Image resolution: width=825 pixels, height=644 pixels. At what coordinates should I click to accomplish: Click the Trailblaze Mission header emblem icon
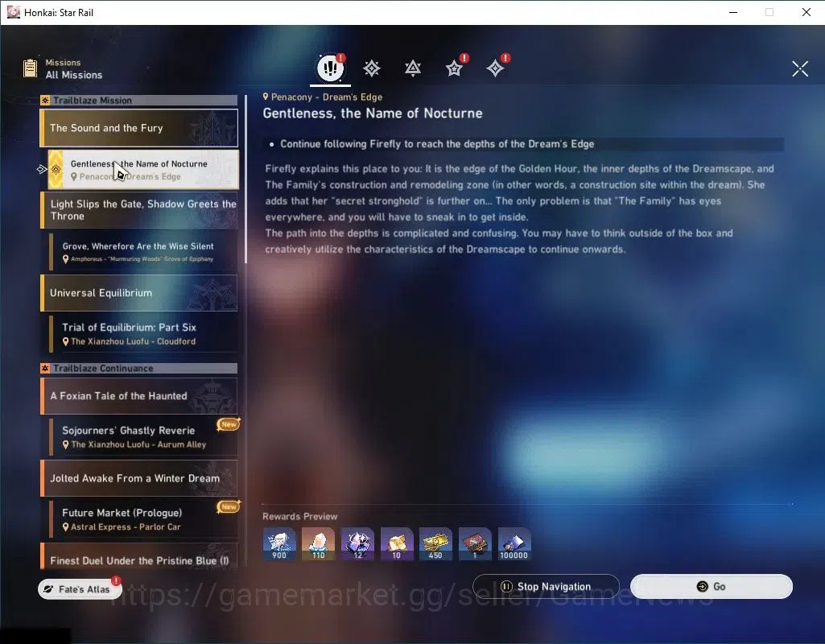[45, 100]
